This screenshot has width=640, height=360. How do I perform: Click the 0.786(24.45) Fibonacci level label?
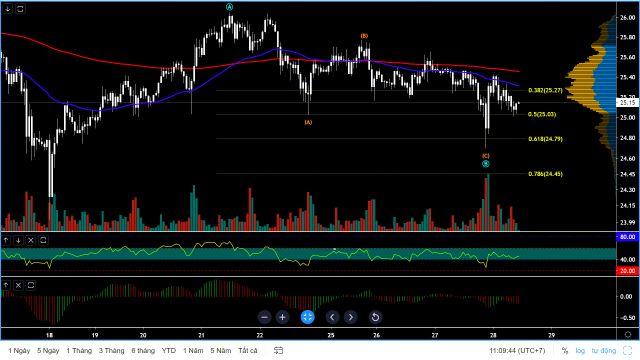545,174
